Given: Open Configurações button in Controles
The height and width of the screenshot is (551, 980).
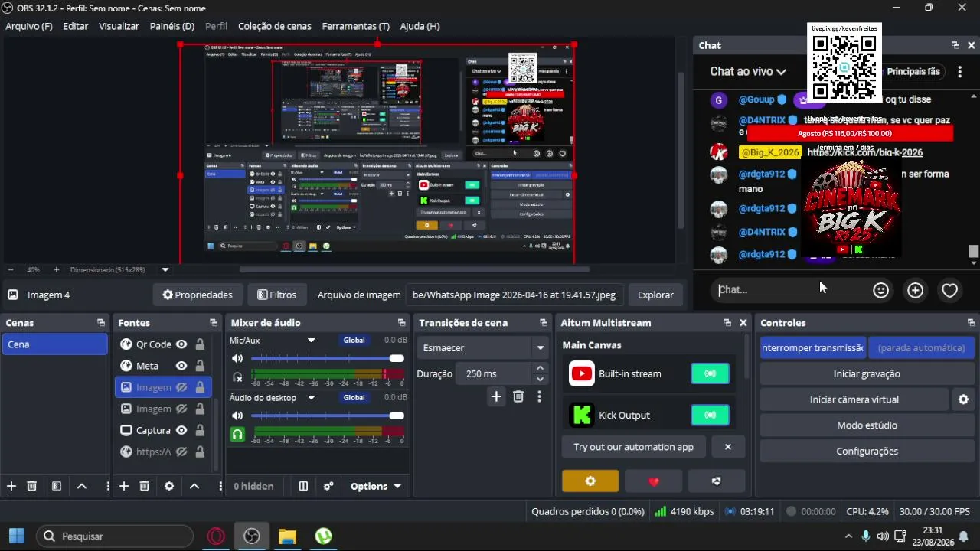Looking at the screenshot, I should 867,452.
